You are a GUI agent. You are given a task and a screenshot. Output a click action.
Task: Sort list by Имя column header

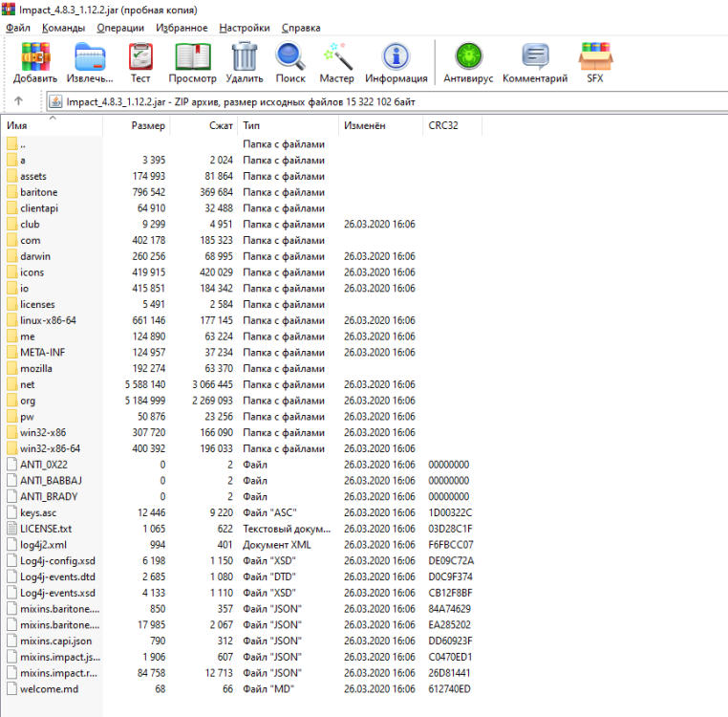pos(52,125)
